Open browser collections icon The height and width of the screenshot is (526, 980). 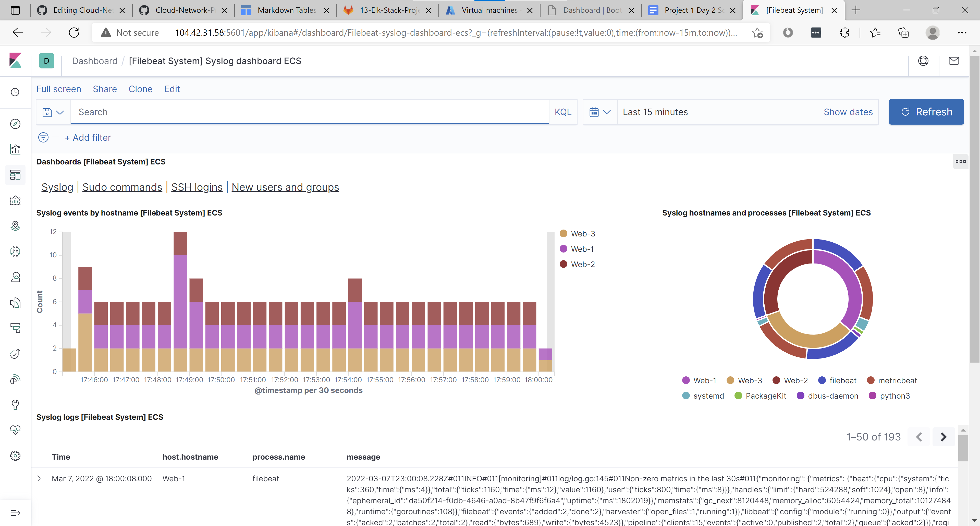pos(903,33)
